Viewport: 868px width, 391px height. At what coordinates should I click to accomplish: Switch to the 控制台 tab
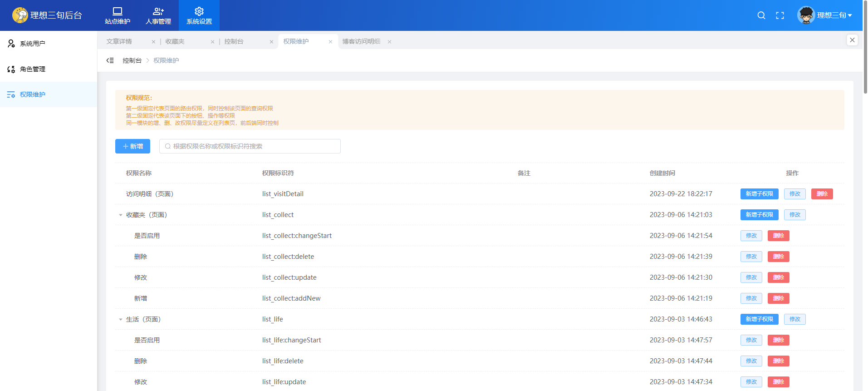tap(234, 41)
